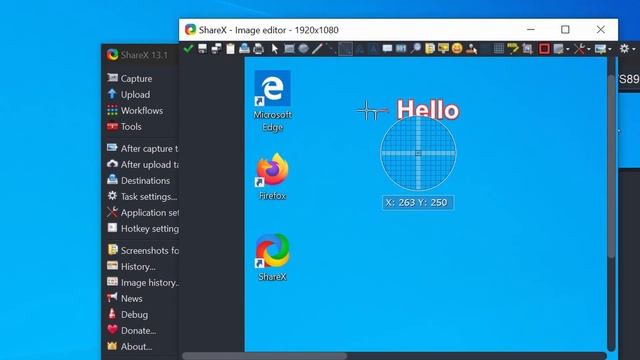Screen dimensions: 640x360
Task: Select the Sticker emoji tool
Action: [457, 49]
